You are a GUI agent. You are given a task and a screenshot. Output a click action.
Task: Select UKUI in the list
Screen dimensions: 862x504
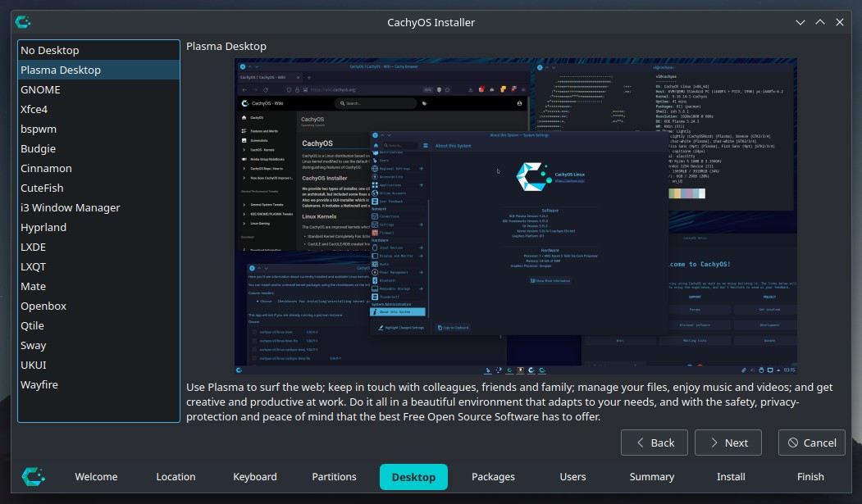tap(98, 366)
